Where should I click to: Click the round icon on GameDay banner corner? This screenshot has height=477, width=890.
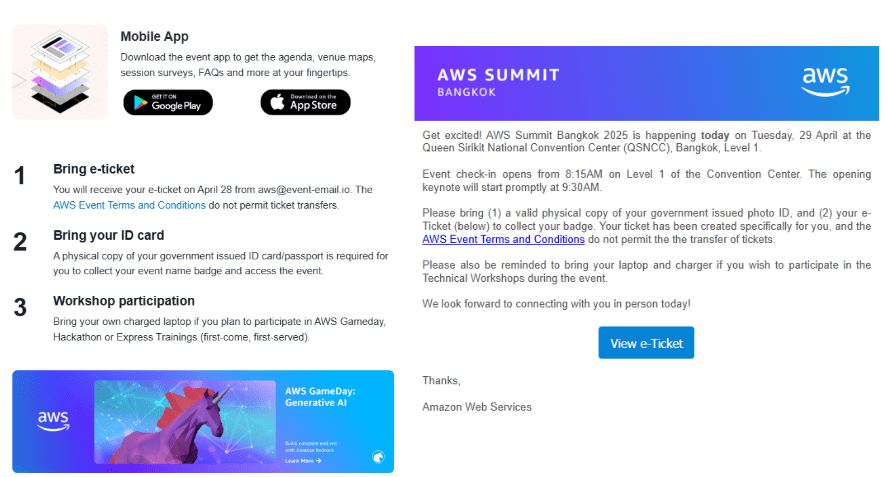378,456
